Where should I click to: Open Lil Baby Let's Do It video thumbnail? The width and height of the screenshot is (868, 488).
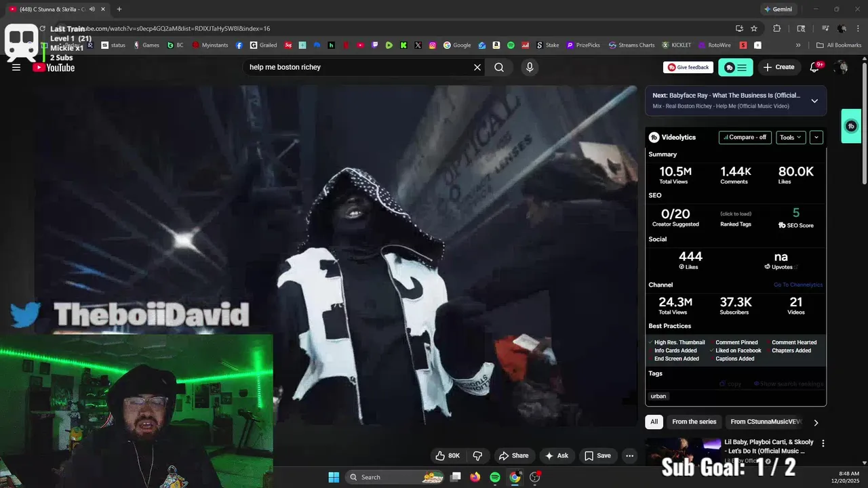point(683,451)
